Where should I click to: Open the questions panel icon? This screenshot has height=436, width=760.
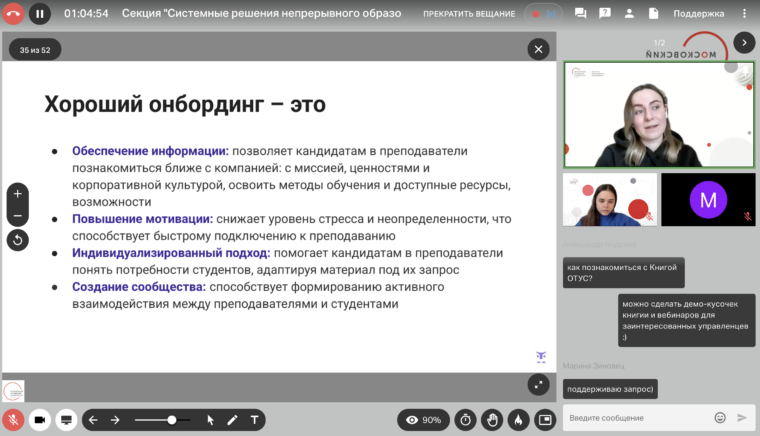tap(607, 14)
